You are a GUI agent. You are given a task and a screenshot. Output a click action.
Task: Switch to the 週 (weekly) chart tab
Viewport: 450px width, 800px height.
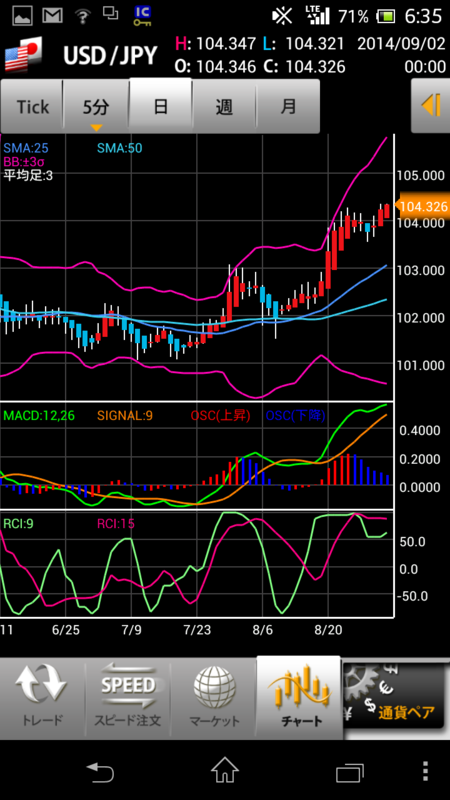[x=224, y=107]
